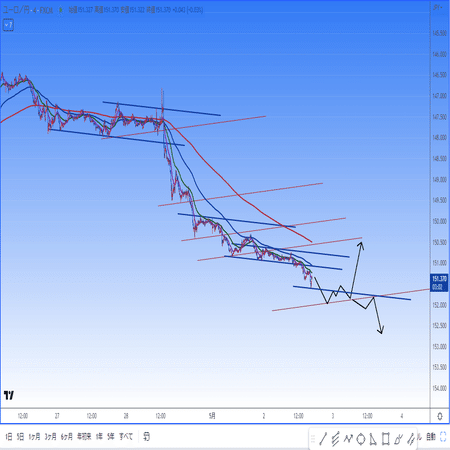Click price scale label 152.000
450x450 pixels.
439,305
